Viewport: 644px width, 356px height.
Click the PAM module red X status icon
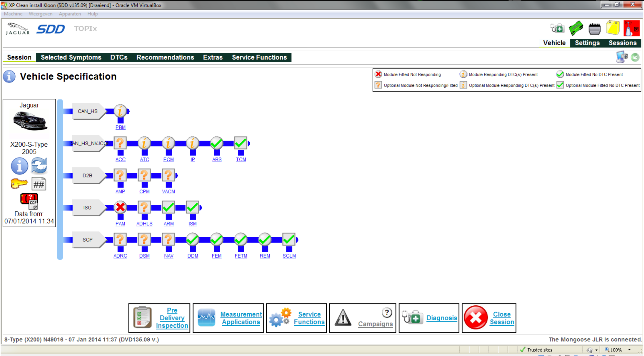[120, 207]
